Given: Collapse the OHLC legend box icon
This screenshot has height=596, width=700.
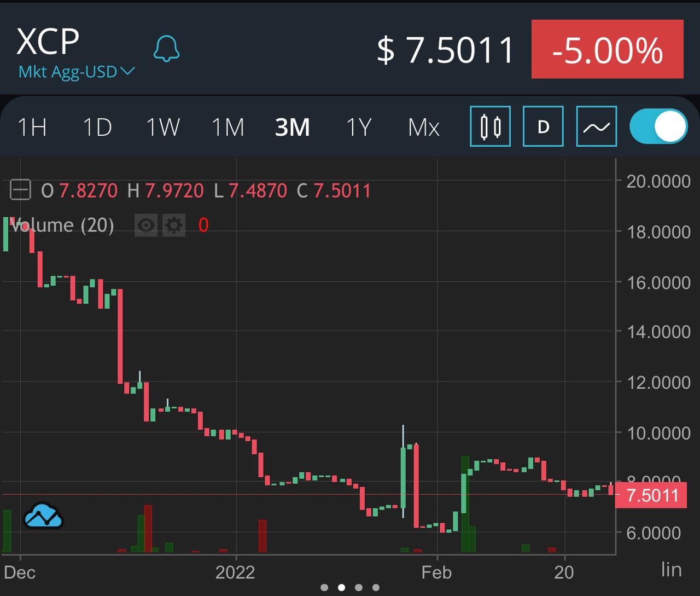Looking at the screenshot, I should 20,190.
